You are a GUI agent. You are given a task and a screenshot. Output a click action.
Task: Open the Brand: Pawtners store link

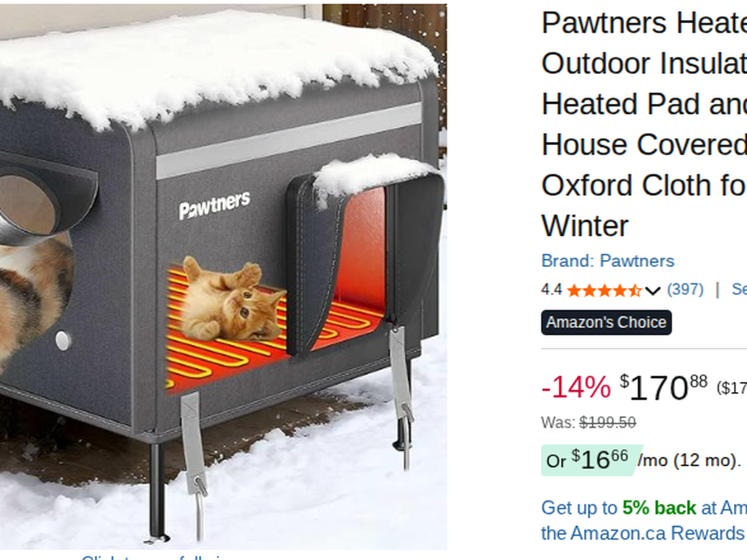[608, 260]
